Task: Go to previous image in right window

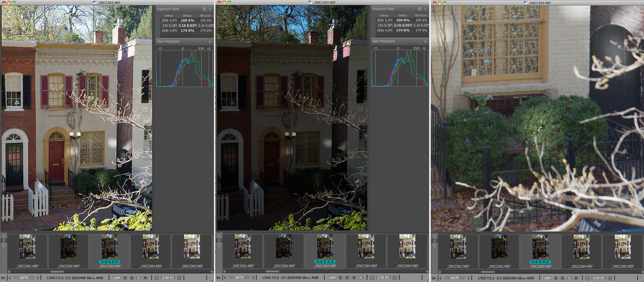Action: tap(440, 278)
